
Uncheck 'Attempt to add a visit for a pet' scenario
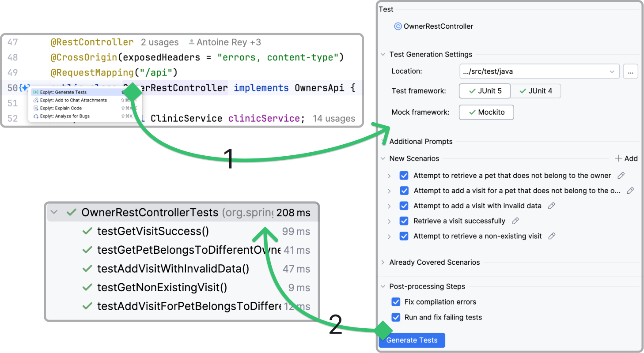(404, 191)
